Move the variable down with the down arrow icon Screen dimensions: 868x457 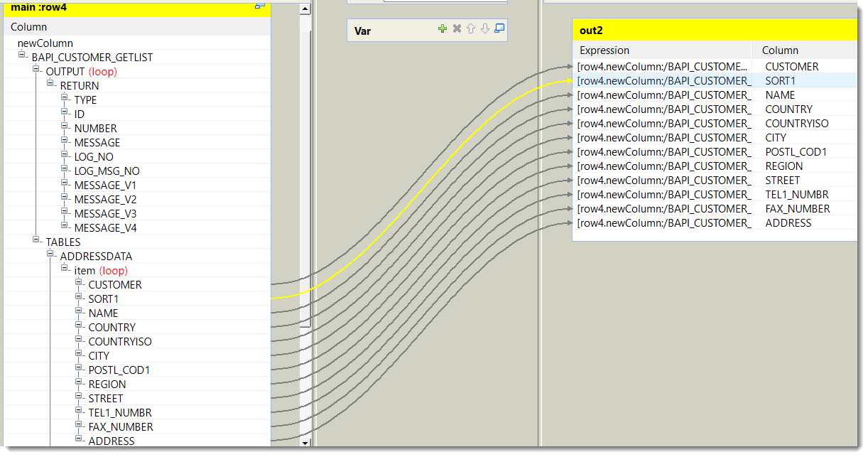[485, 28]
